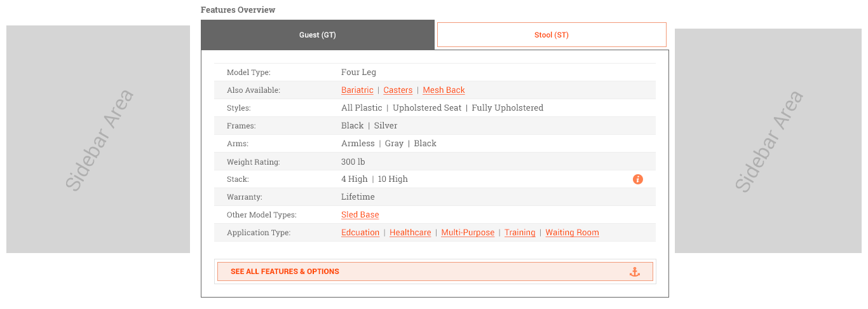This screenshot has width=868, height=309.
Task: Open the Stool (ST) tab
Action: click(x=552, y=35)
